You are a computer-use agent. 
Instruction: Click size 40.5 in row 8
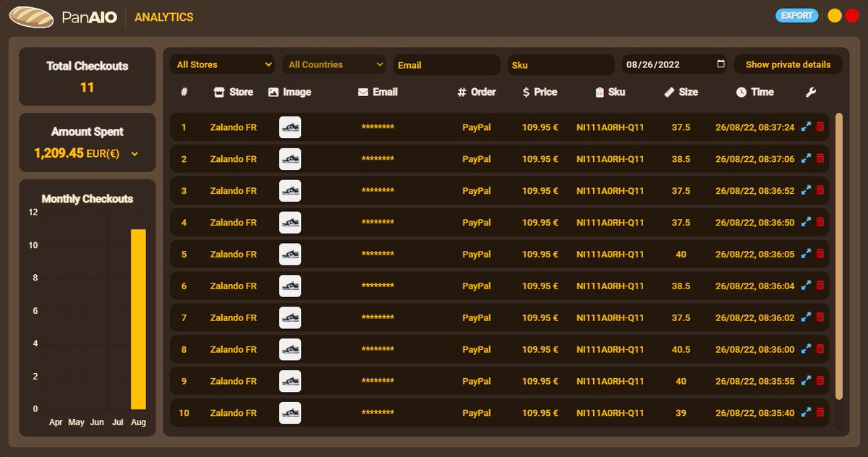click(x=681, y=350)
